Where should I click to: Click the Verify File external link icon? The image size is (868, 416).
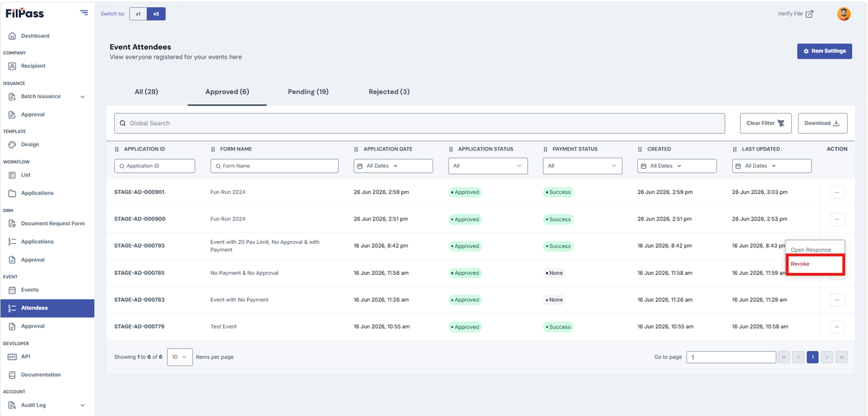[x=809, y=14]
